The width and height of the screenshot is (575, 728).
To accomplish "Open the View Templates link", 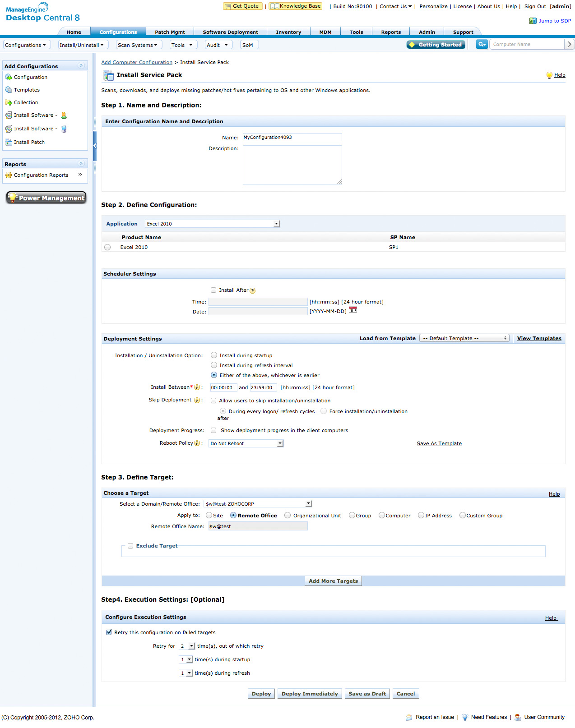I will tap(539, 338).
